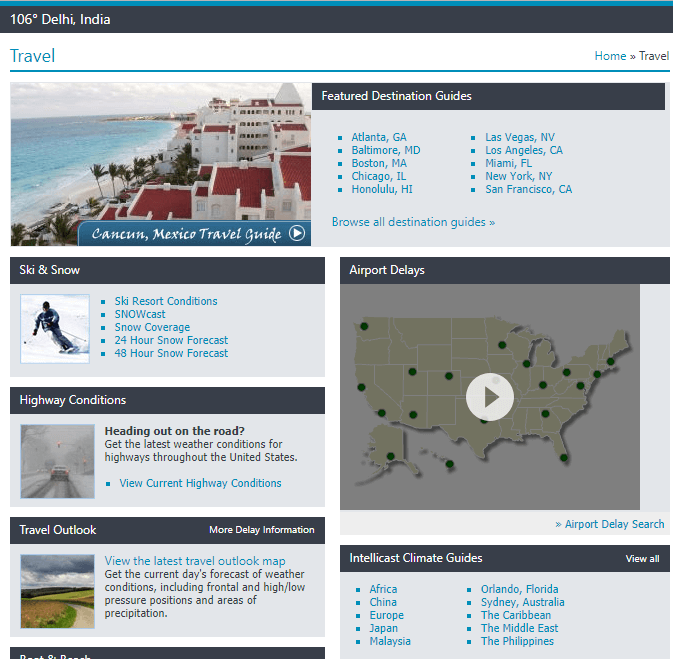The height and width of the screenshot is (659, 673).
Task: Open The Middle East climate guide
Action: [x=519, y=628]
